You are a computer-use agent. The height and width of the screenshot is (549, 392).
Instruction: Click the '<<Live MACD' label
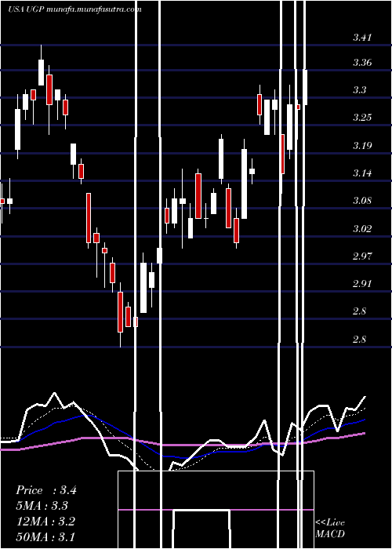click(x=330, y=528)
